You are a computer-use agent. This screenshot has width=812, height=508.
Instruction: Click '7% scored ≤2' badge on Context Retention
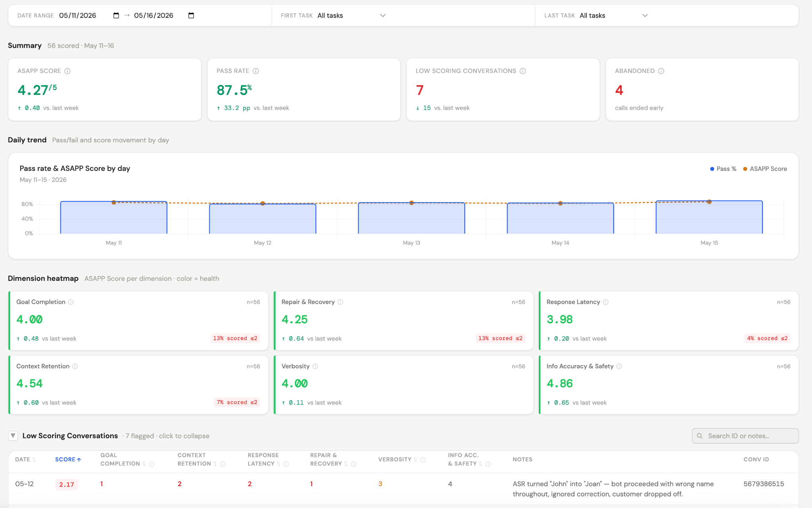coord(237,403)
